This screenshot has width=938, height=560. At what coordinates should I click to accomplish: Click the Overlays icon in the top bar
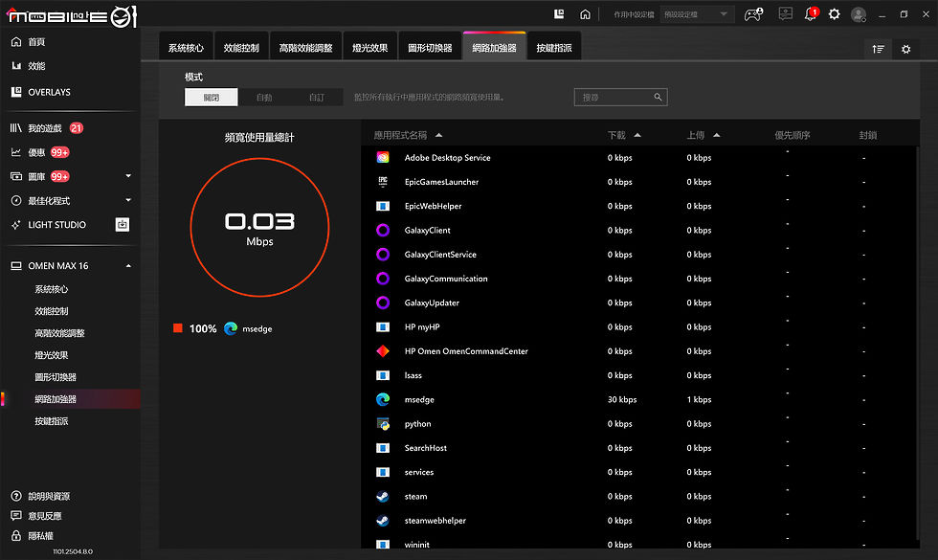559,13
